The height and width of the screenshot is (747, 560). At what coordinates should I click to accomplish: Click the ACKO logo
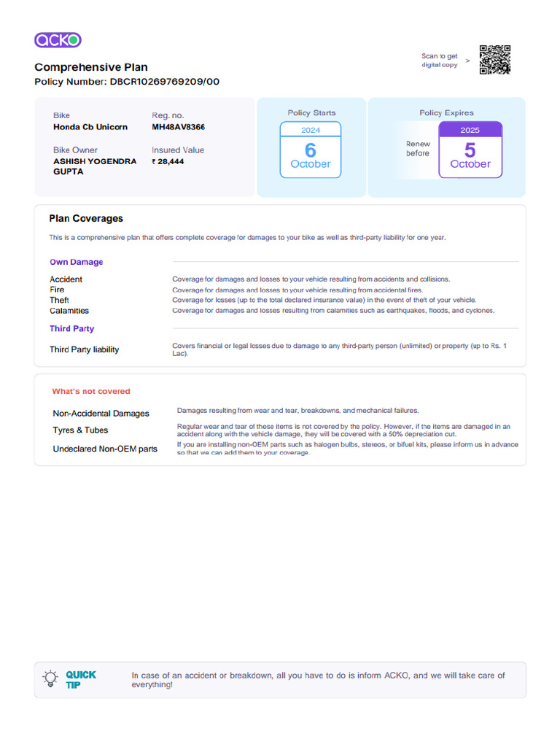[x=58, y=40]
